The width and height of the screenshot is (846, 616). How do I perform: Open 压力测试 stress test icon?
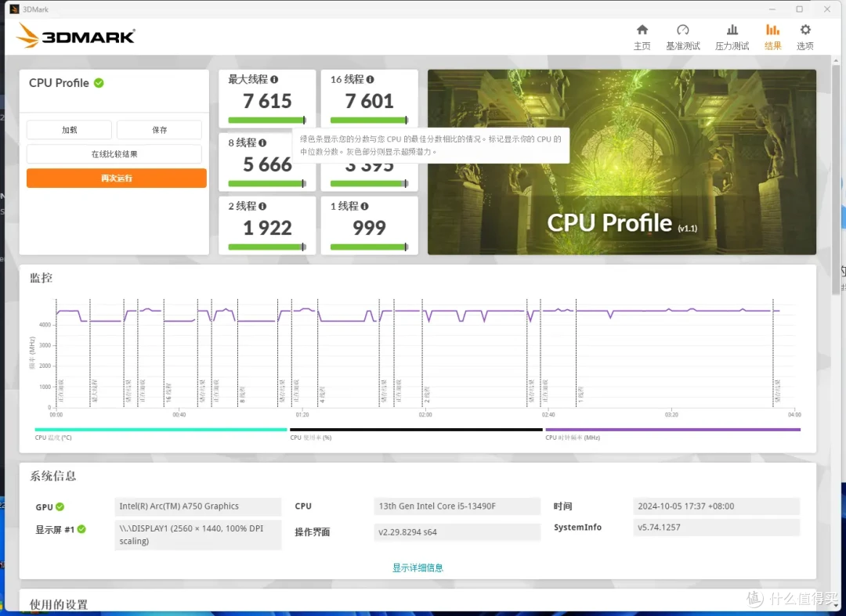(732, 30)
